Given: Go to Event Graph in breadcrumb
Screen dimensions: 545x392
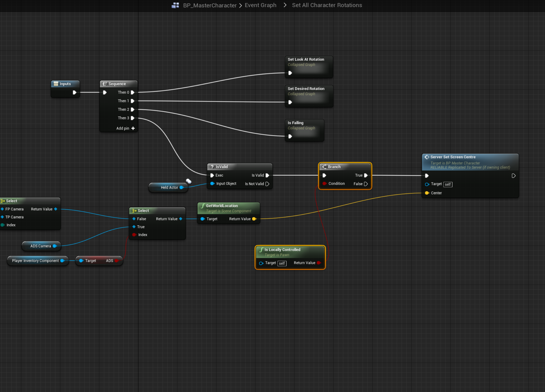Looking at the screenshot, I should pyautogui.click(x=260, y=5).
